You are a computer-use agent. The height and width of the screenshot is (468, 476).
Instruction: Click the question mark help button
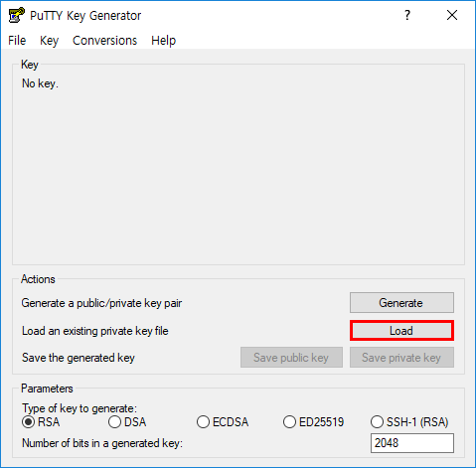click(407, 15)
